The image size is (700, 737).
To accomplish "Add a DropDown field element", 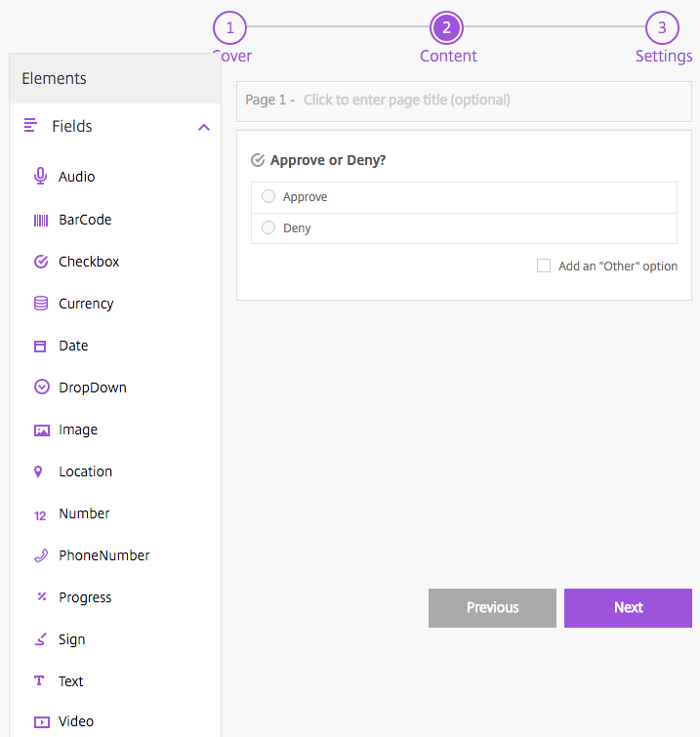I will 92,388.
